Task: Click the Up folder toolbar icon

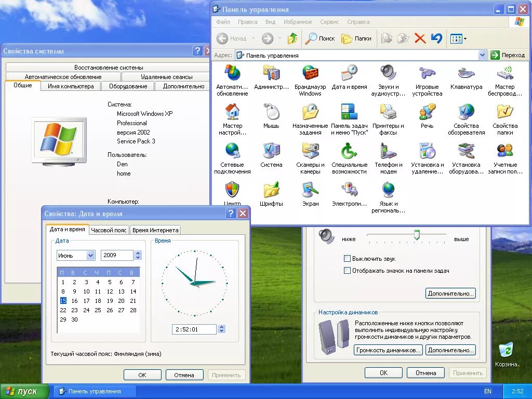Action: (292, 38)
